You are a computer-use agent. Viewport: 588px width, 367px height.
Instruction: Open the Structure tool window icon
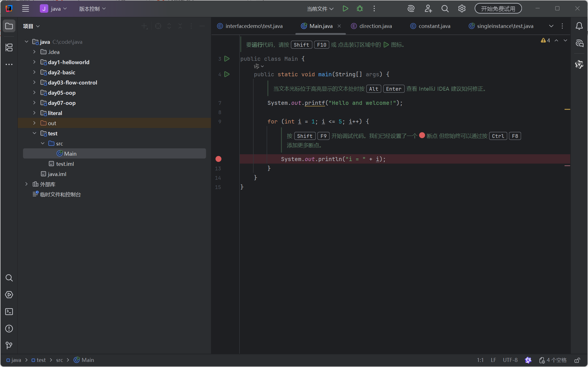9,47
